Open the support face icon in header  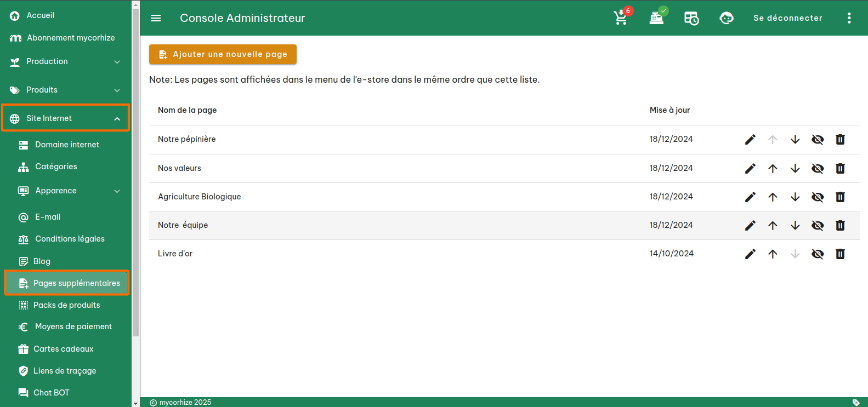coord(727,18)
